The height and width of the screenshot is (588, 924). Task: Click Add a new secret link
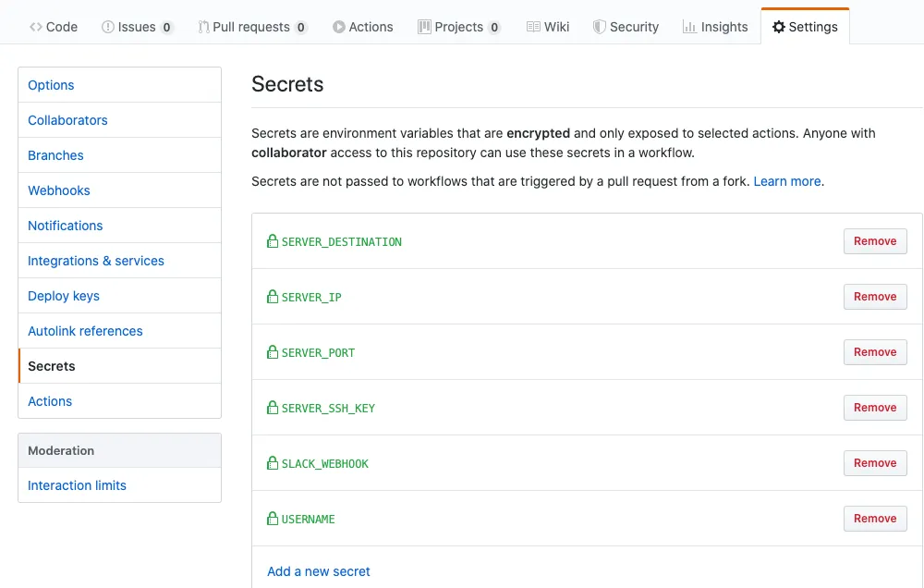click(x=319, y=571)
